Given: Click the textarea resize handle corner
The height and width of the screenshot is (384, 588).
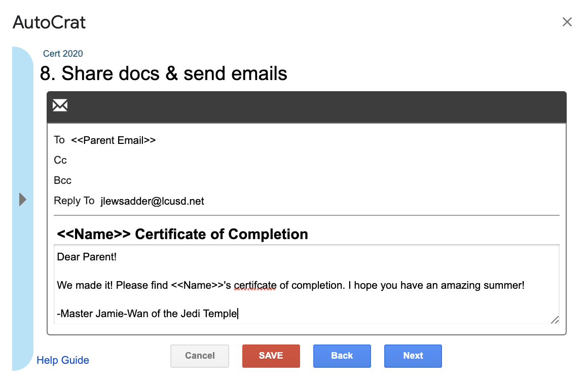Looking at the screenshot, I should [x=555, y=320].
